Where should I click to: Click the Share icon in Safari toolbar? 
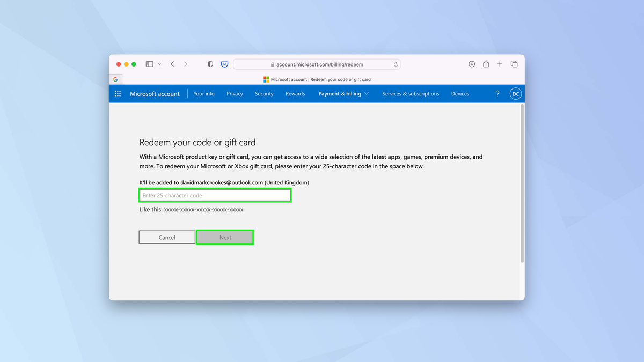[485, 64]
